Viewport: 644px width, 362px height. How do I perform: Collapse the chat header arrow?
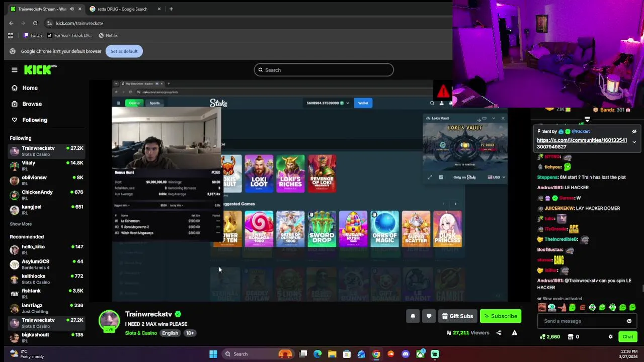[587, 119]
